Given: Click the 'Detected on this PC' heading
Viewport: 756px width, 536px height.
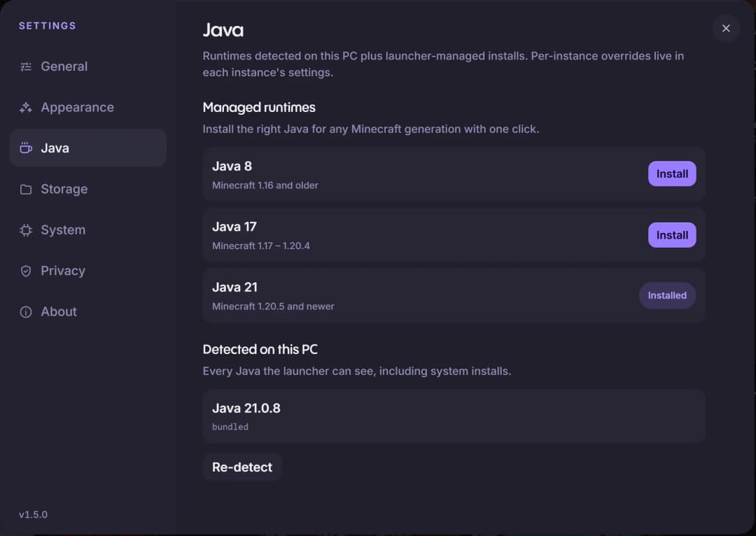Looking at the screenshot, I should click(x=260, y=349).
